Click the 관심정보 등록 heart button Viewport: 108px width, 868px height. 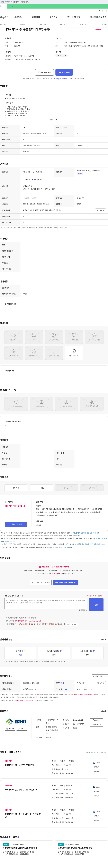(x=45, y=72)
